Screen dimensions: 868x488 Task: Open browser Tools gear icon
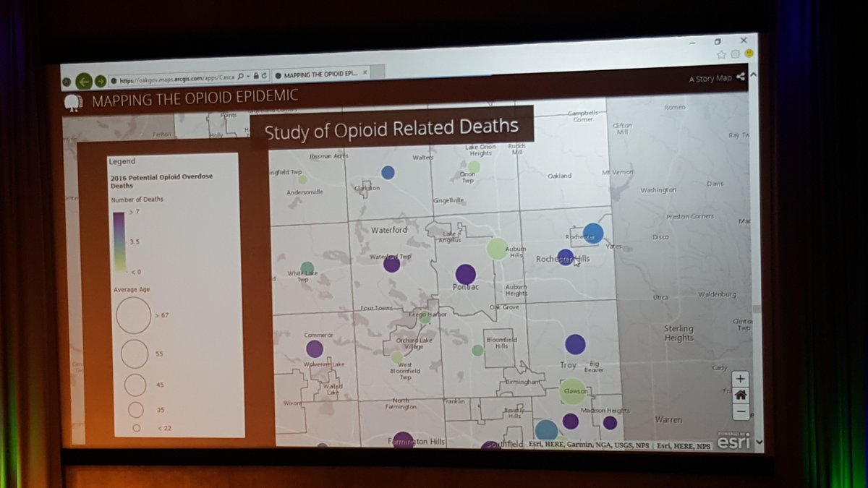(735, 54)
